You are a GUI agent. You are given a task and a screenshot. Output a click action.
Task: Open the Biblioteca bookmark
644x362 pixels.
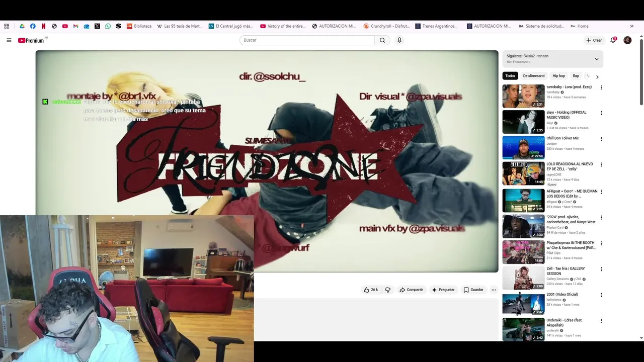[x=139, y=26]
